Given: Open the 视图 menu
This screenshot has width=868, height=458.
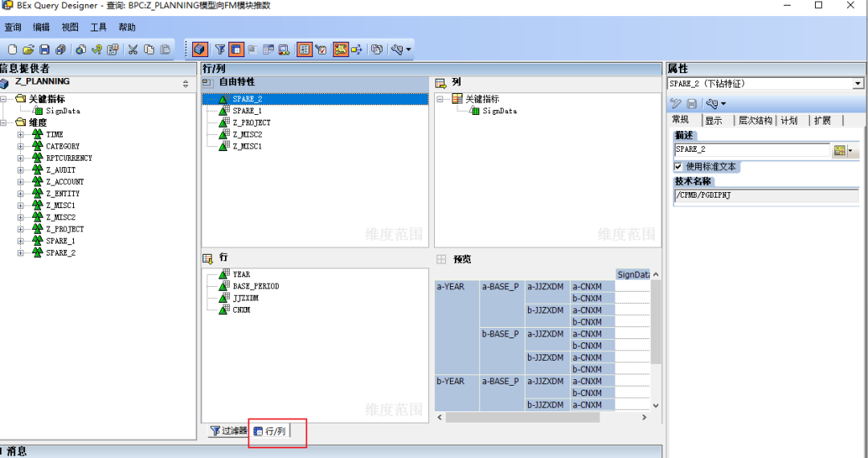Looking at the screenshot, I should point(70,27).
